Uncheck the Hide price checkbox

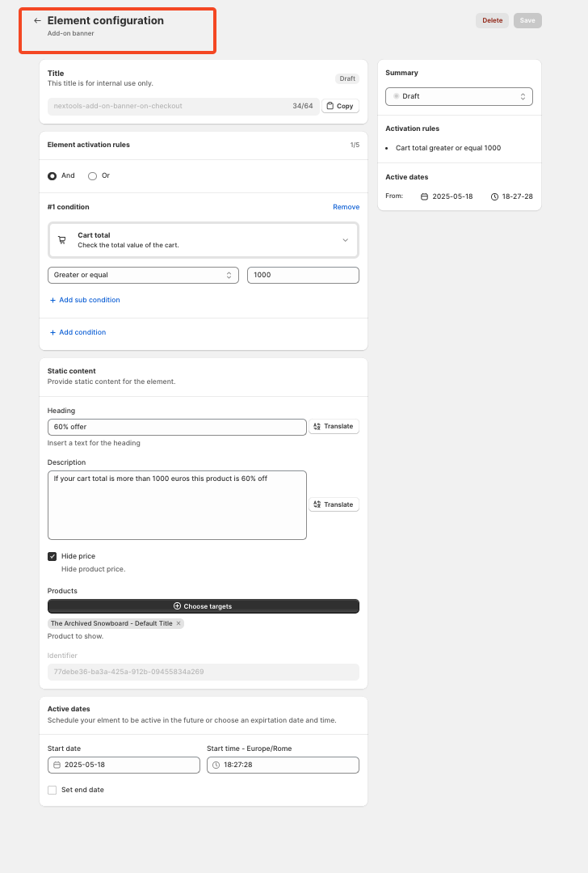(x=52, y=556)
